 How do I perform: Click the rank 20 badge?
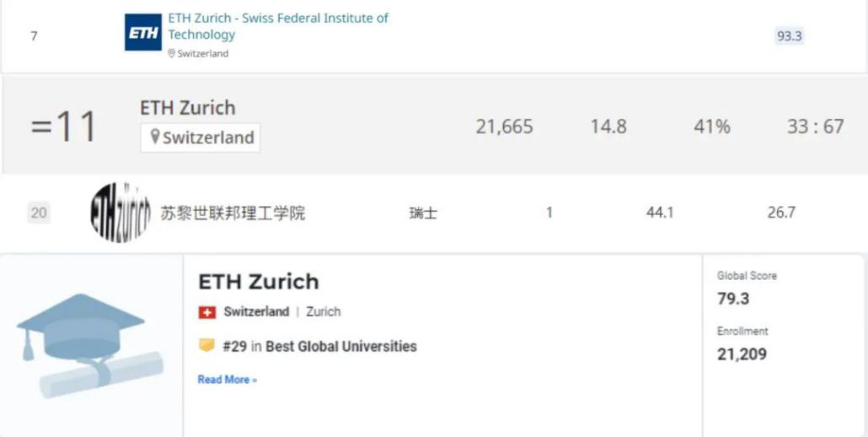(39, 213)
